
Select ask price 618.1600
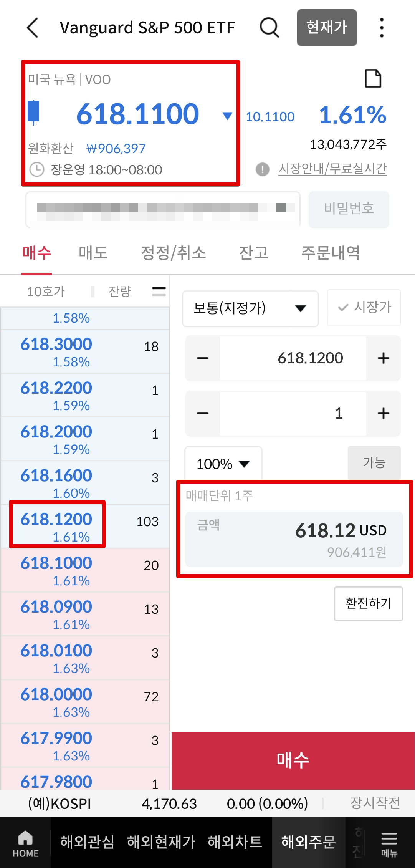[x=56, y=476]
